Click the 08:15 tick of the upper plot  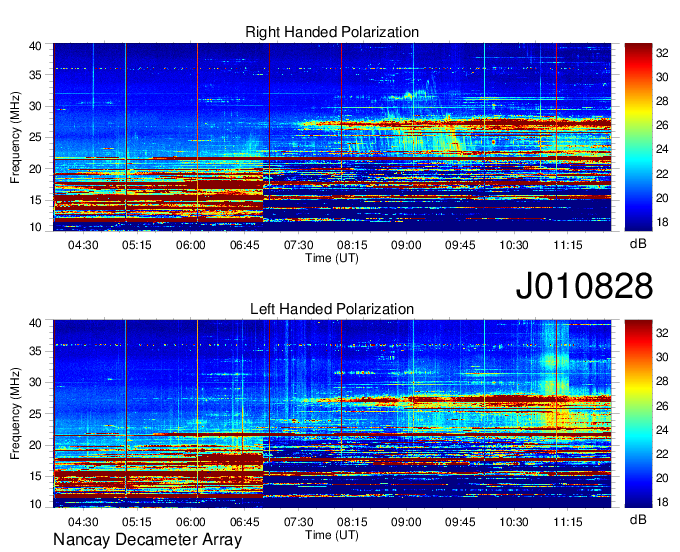(x=352, y=245)
